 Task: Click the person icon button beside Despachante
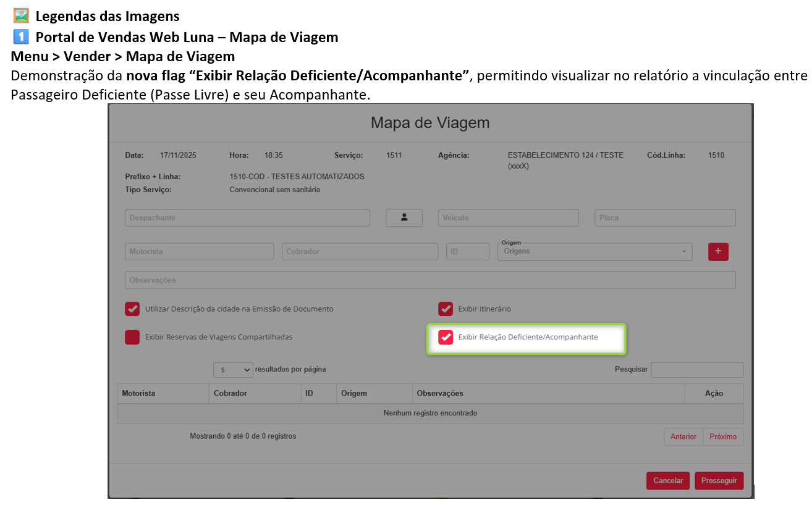point(404,218)
